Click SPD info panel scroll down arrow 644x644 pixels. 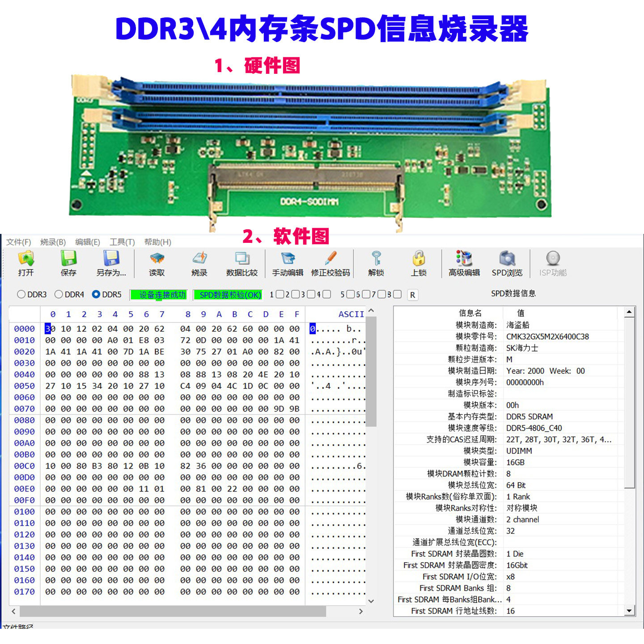[629, 610]
